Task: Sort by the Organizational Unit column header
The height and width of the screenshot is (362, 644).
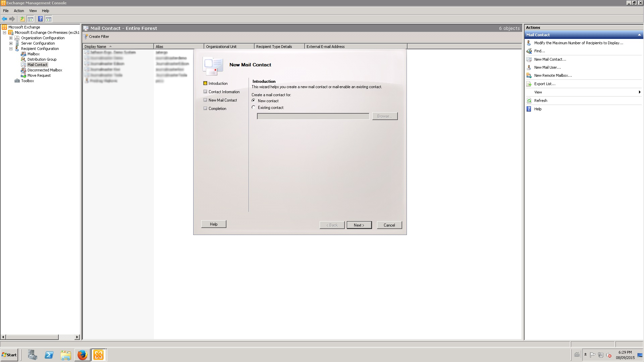Action: (229, 47)
